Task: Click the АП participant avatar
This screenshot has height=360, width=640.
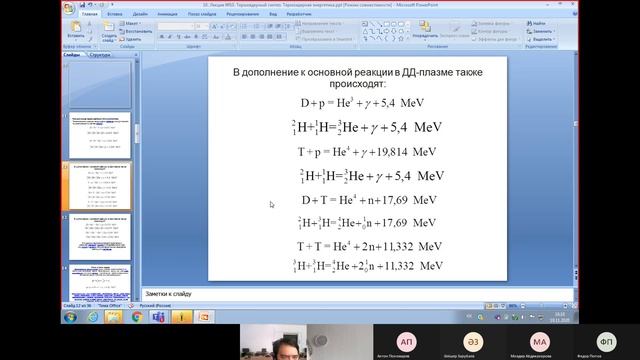Action: click(407, 342)
